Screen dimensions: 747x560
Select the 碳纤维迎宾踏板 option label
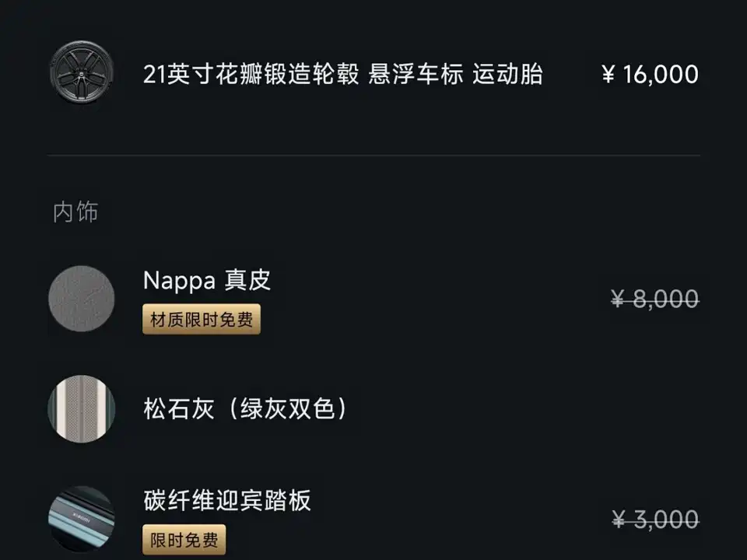pyautogui.click(x=227, y=501)
